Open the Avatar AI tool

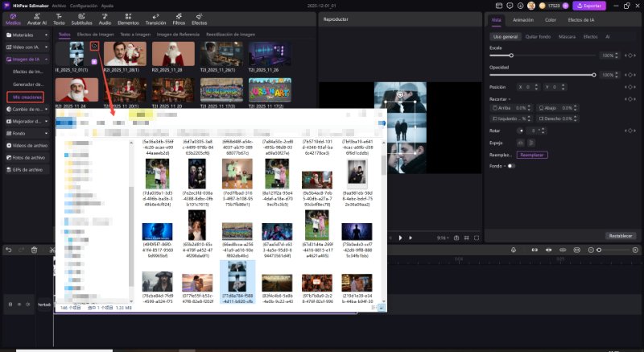pyautogui.click(x=37, y=19)
